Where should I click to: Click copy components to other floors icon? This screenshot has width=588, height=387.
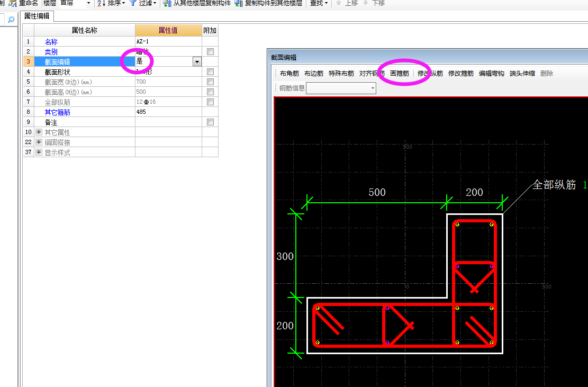(239, 3)
